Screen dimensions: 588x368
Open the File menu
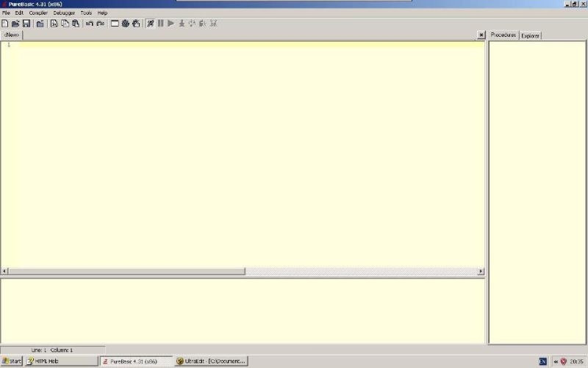click(x=6, y=13)
